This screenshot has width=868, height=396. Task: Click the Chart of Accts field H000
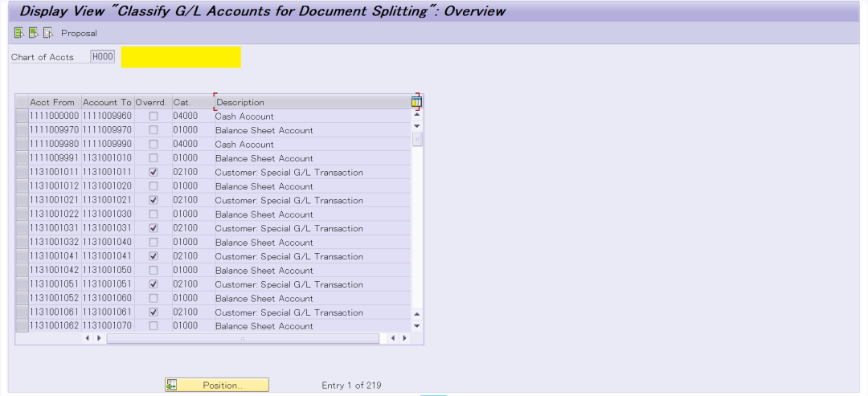click(x=103, y=57)
